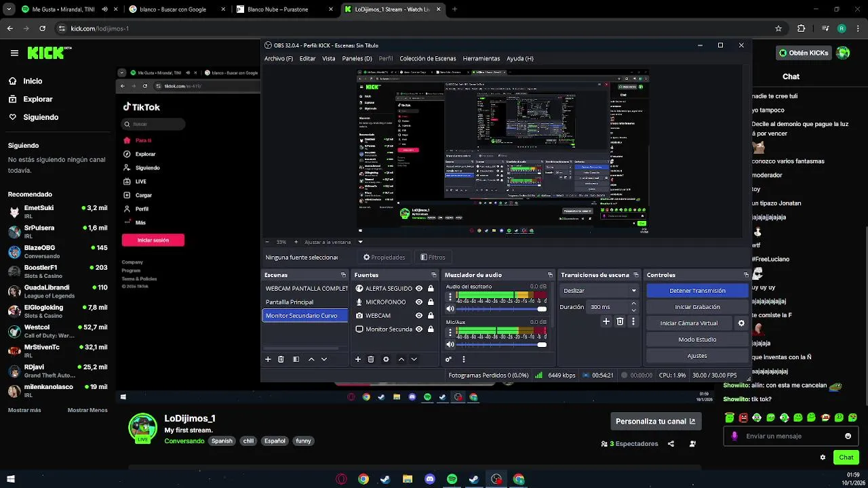This screenshot has height=488, width=868.
Task: Toggle lock on MICROFONOO source
Action: tap(431, 302)
